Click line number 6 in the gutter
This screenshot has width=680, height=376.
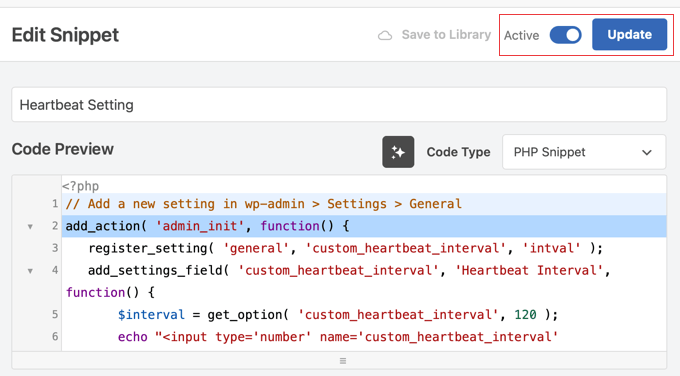coord(55,337)
